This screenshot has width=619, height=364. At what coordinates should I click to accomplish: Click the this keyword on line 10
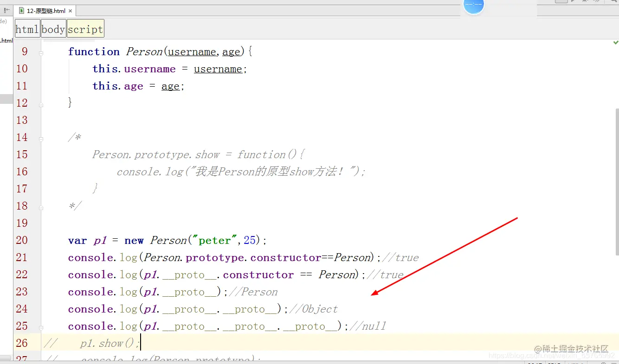[105, 69]
